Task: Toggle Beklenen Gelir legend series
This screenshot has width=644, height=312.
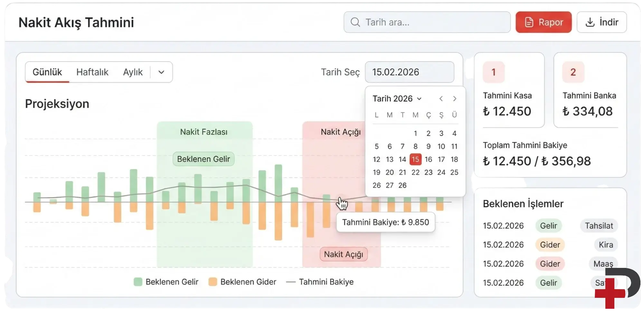Action: 166,282
